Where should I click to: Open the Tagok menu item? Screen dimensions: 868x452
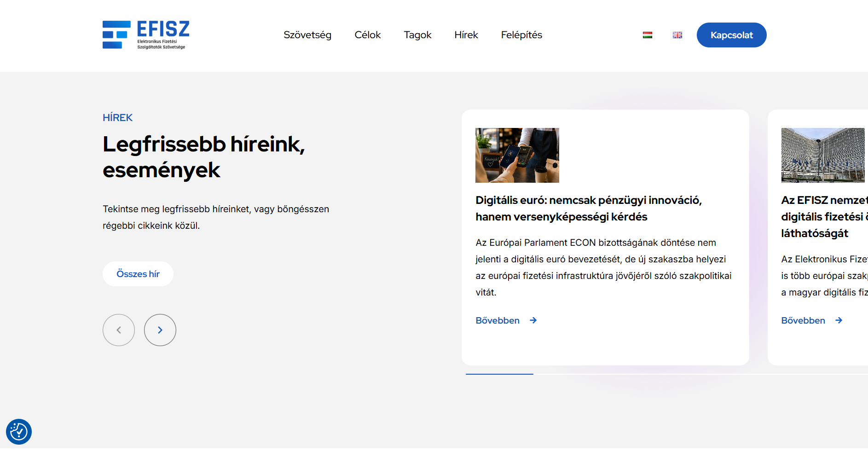click(x=417, y=35)
